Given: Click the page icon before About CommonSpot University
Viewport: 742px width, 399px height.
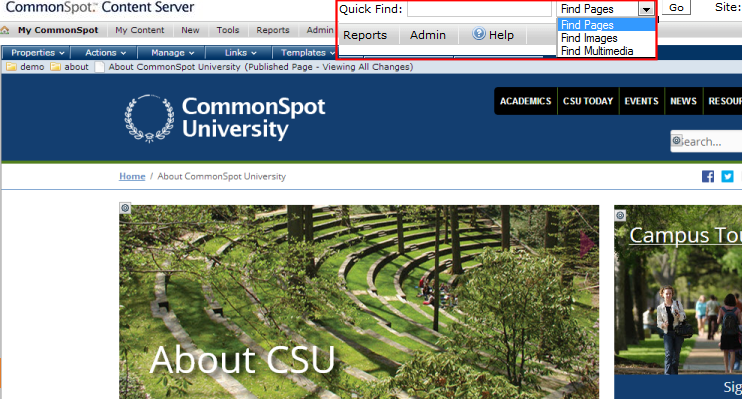Looking at the screenshot, I should pyautogui.click(x=99, y=67).
